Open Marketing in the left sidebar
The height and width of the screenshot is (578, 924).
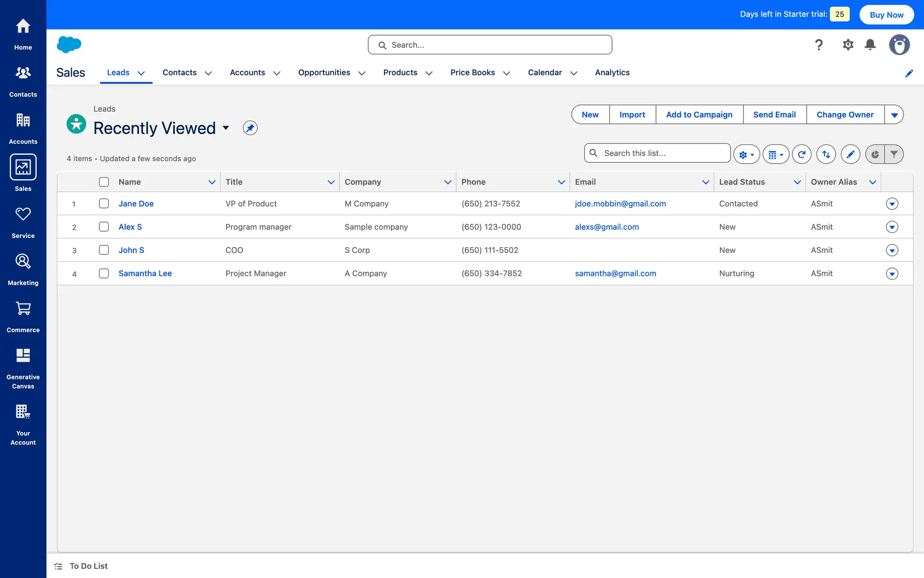click(23, 269)
